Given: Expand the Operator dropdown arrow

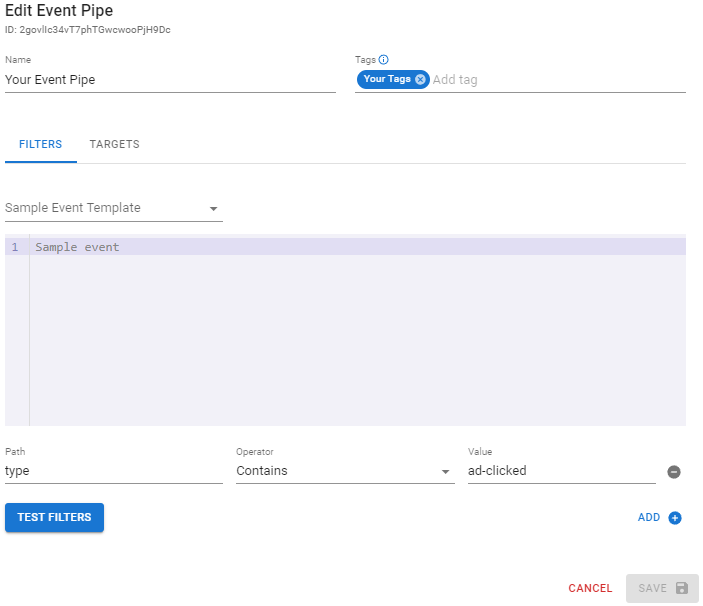Looking at the screenshot, I should point(445,471).
